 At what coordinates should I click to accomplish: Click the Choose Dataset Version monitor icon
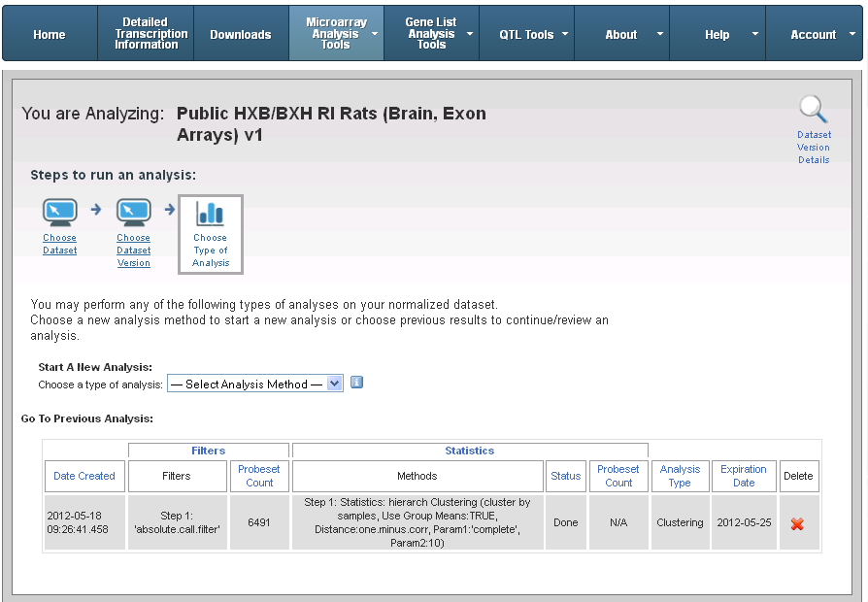click(x=133, y=213)
